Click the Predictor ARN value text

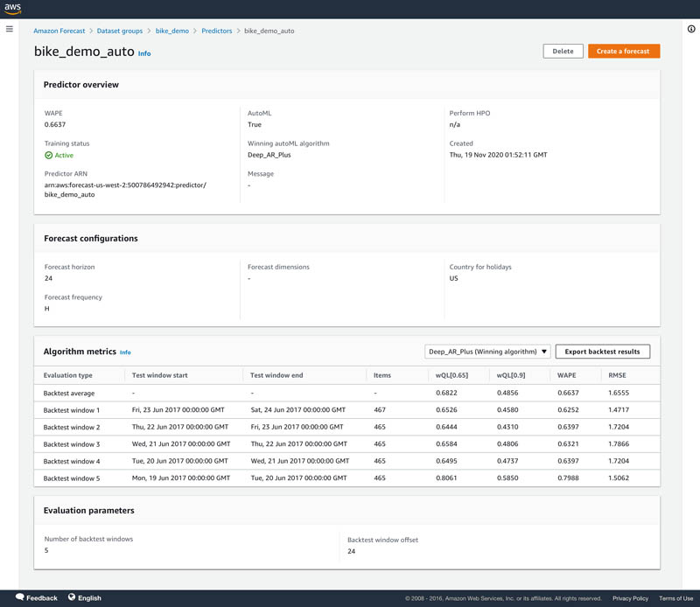point(125,190)
